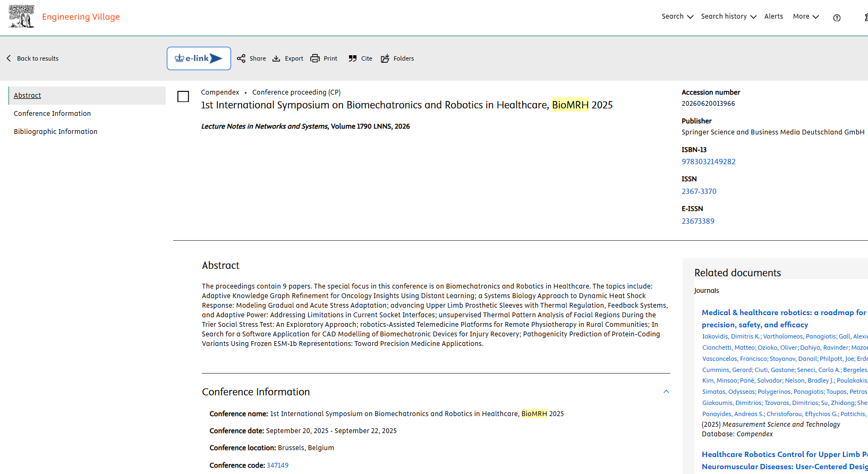Click the Print printer icon
This screenshot has height=474, width=868.
315,58
